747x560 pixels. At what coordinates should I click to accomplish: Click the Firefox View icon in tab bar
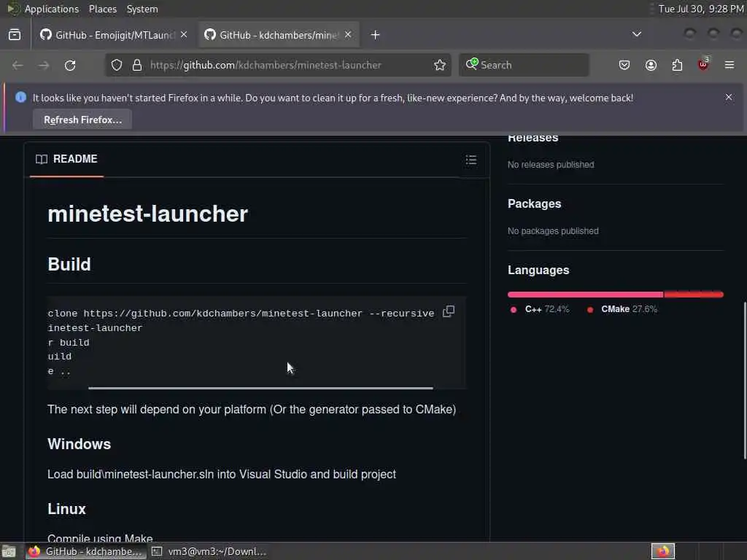pyautogui.click(x=15, y=35)
